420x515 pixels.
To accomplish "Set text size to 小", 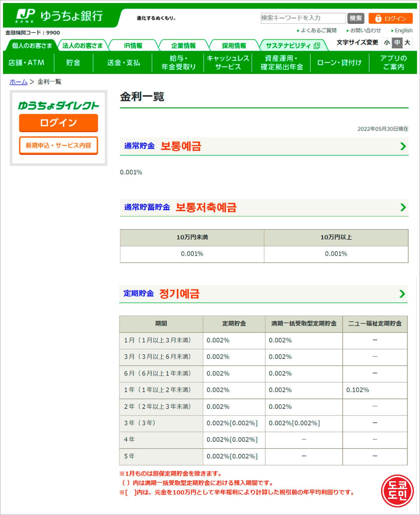I will 387,42.
